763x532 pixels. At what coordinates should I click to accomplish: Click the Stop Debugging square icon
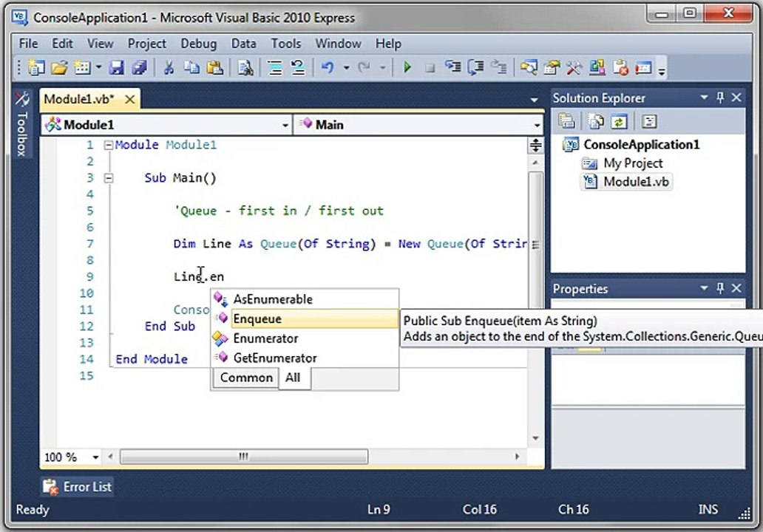pyautogui.click(x=430, y=67)
